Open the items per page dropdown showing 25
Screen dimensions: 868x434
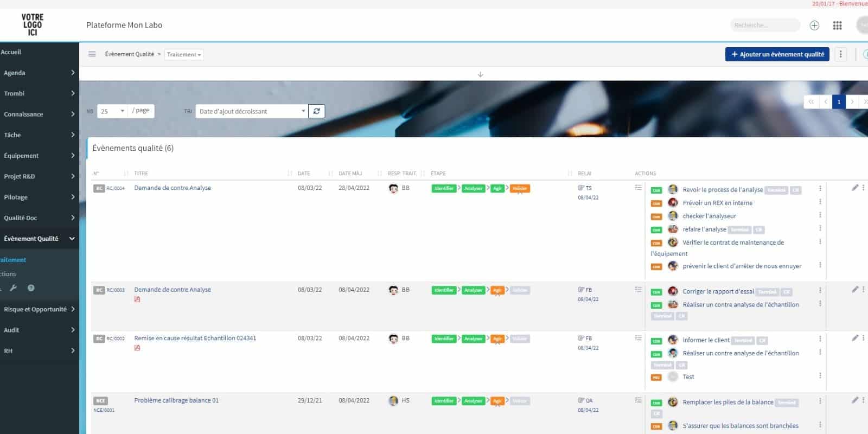click(112, 111)
